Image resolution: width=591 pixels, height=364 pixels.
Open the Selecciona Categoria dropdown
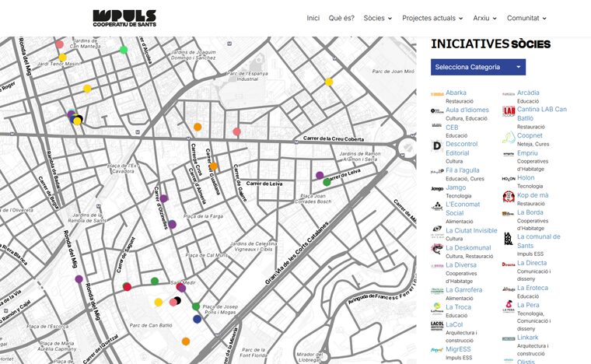(x=478, y=67)
